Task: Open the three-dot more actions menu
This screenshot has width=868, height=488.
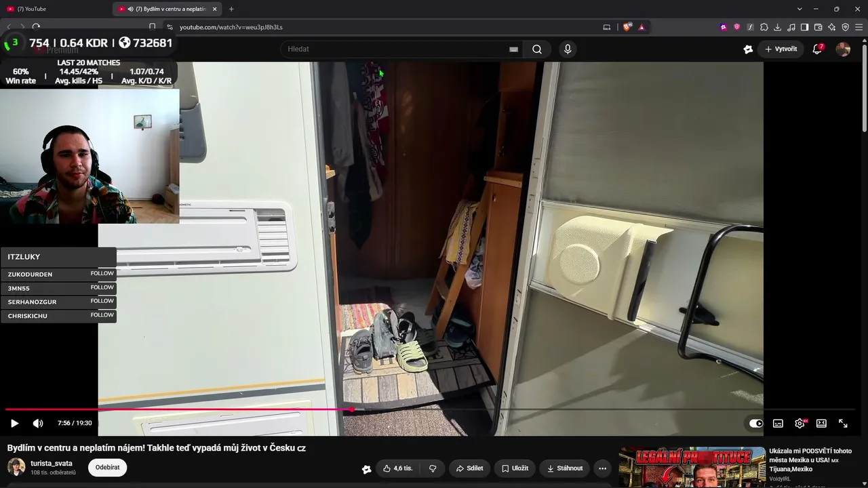Action: click(x=602, y=468)
